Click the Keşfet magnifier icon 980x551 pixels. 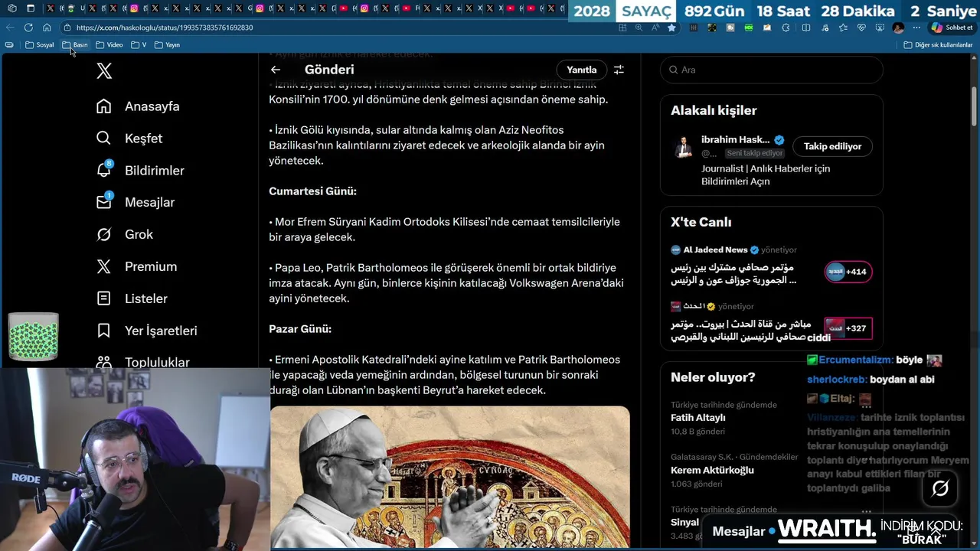coord(104,139)
